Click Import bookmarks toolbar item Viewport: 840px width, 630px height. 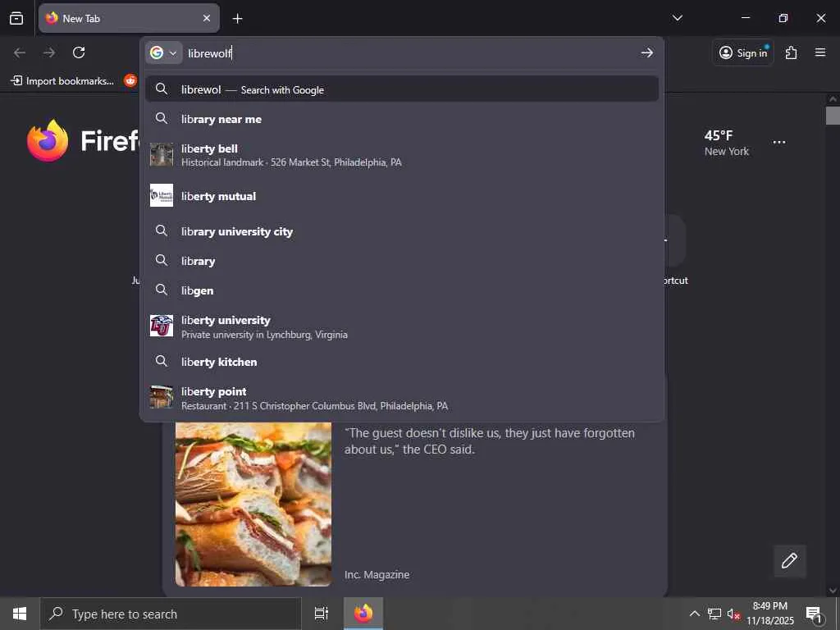[62, 81]
